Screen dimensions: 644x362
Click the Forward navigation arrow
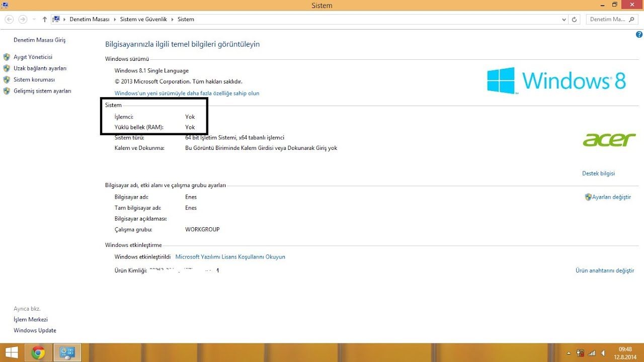pos(23,19)
